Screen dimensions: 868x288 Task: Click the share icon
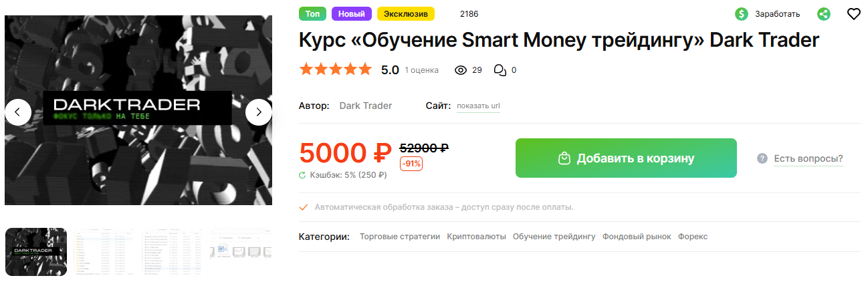click(x=824, y=14)
